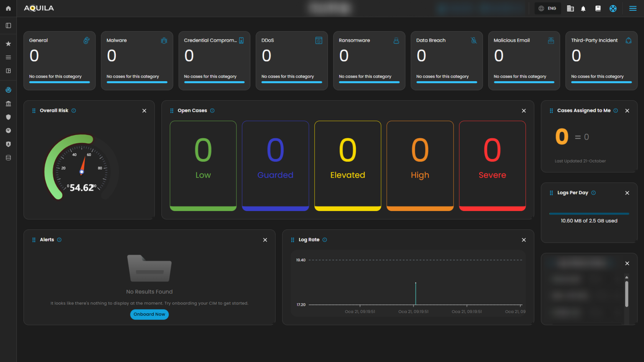Click the organization building icon in header
The image size is (644, 362).
[570, 8]
